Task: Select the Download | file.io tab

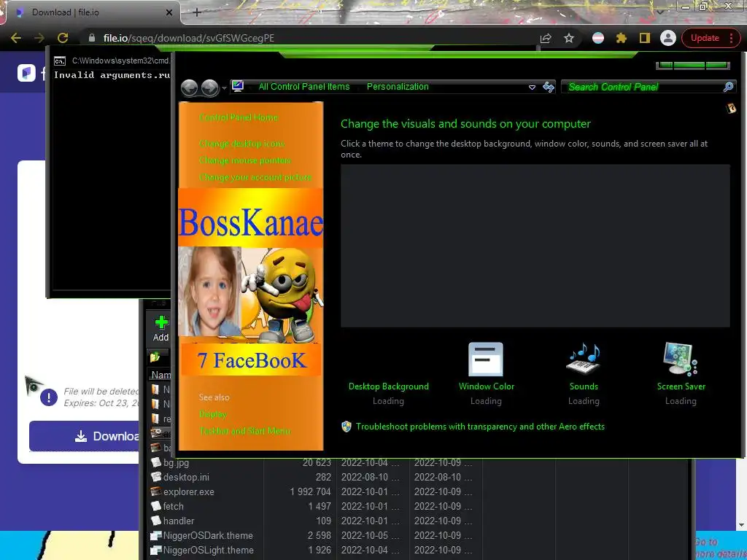Action: tap(93, 12)
